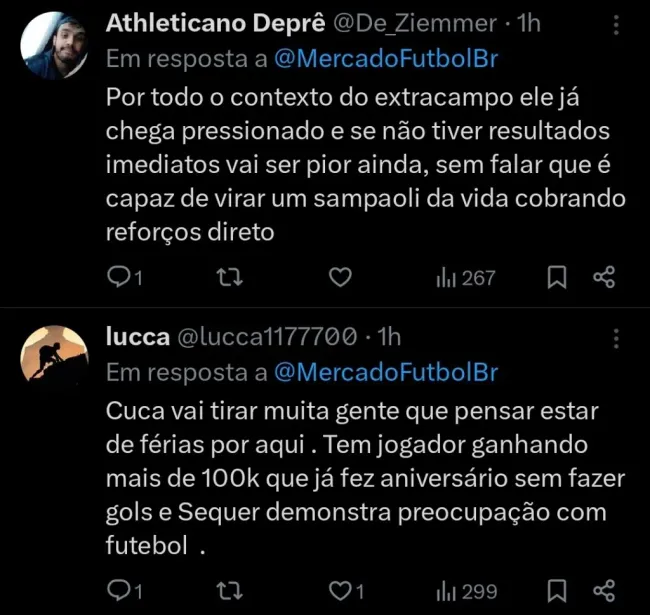Open the @lucca1177700 handle
The image size is (650, 615).
tap(266, 337)
